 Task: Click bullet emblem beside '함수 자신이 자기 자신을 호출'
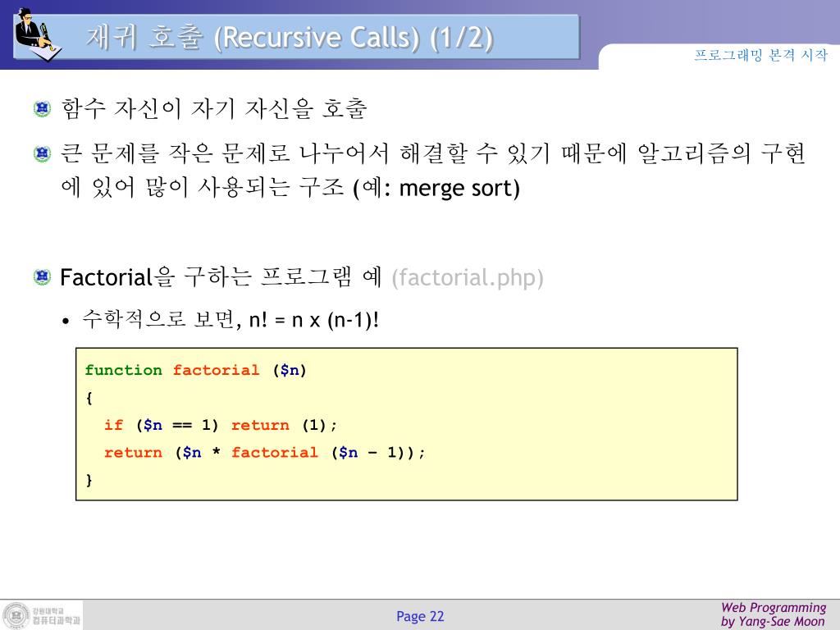tap(42, 109)
